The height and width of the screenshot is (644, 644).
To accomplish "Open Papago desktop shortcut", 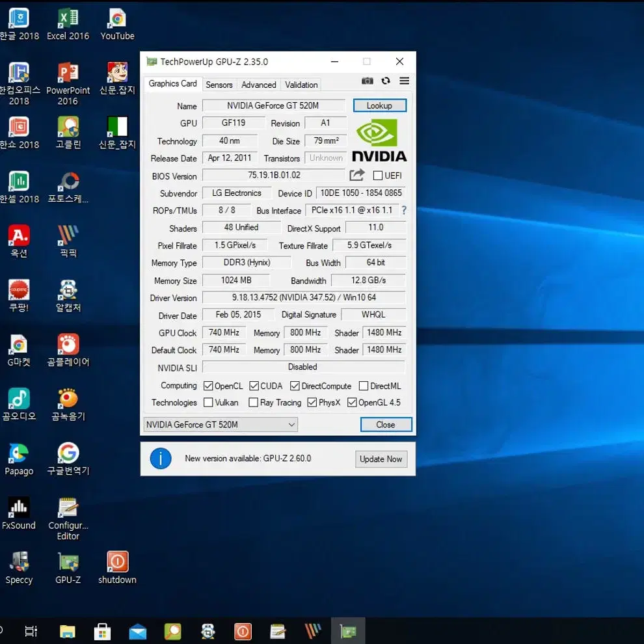I will [x=19, y=459].
